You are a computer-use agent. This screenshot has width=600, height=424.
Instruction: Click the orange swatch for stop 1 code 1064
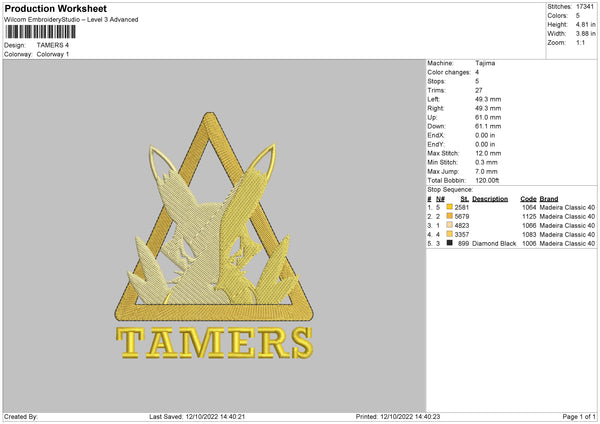click(x=450, y=207)
